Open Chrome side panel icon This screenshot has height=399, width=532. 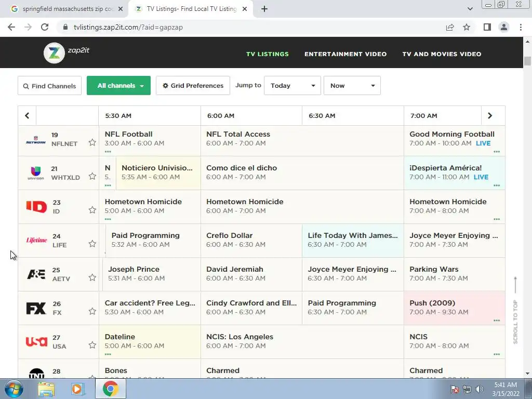click(487, 27)
